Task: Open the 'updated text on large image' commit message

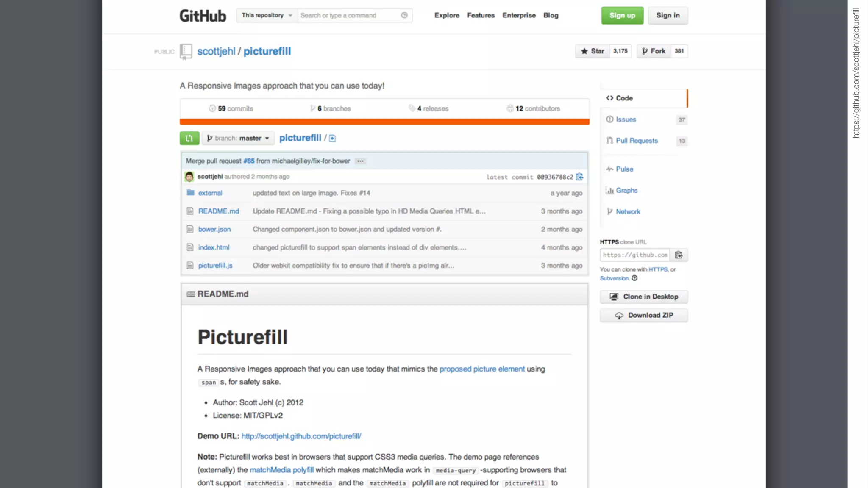Action: coord(312,193)
